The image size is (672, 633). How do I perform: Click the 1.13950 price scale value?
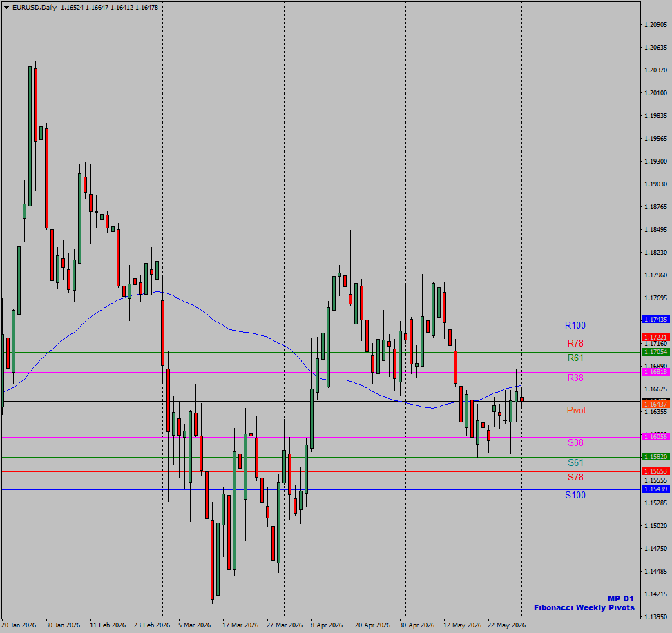pos(655,616)
